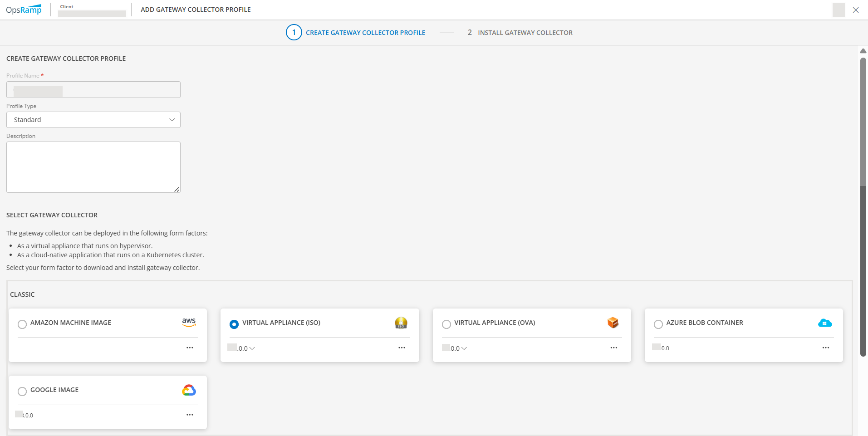868x436 pixels.
Task: Click the Profile Name input field
Action: click(93, 90)
